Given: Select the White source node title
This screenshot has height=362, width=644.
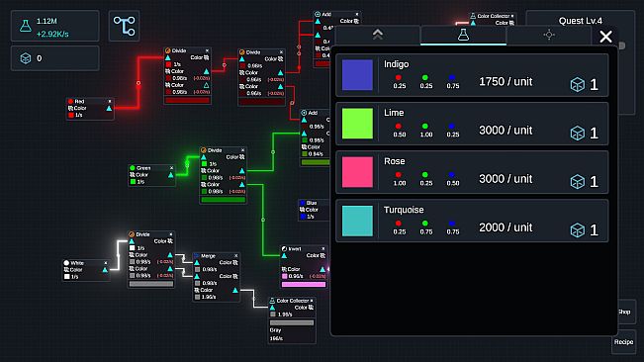Looking at the screenshot, I should click(77, 263).
